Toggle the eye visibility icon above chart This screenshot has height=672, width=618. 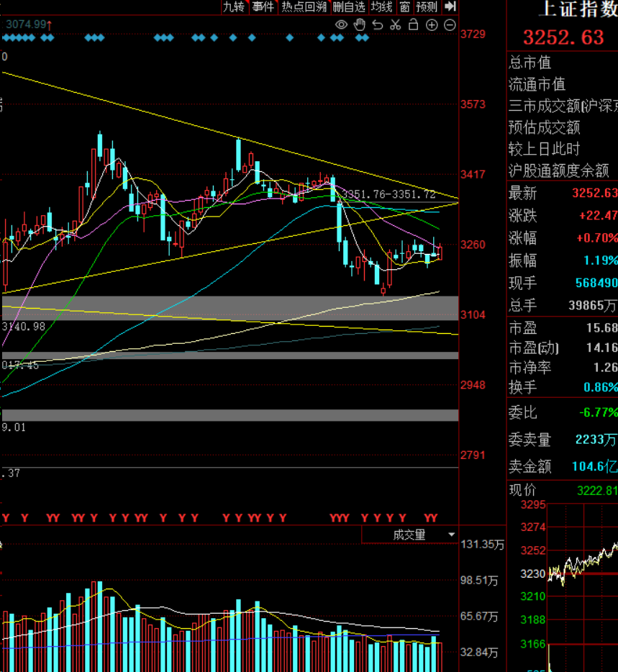[x=341, y=24]
